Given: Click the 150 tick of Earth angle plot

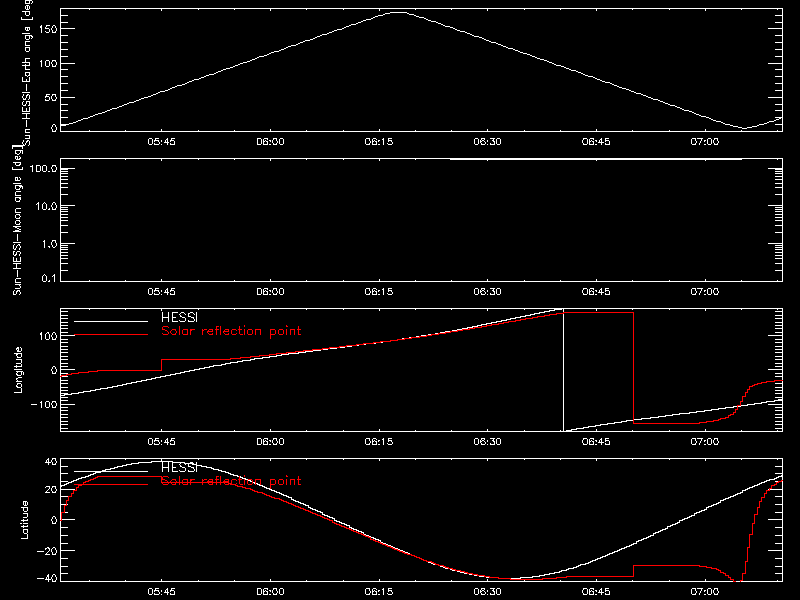Looking at the screenshot, I should 48,29.
